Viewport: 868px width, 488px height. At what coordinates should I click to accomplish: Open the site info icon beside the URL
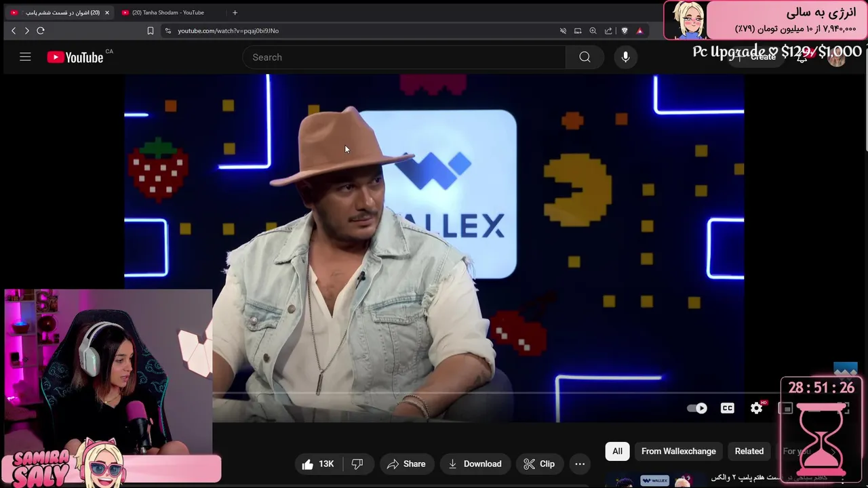[x=167, y=30]
